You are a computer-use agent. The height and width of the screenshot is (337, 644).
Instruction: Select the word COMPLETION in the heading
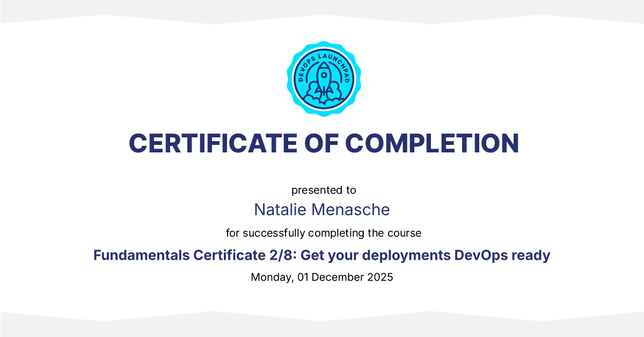point(431,143)
